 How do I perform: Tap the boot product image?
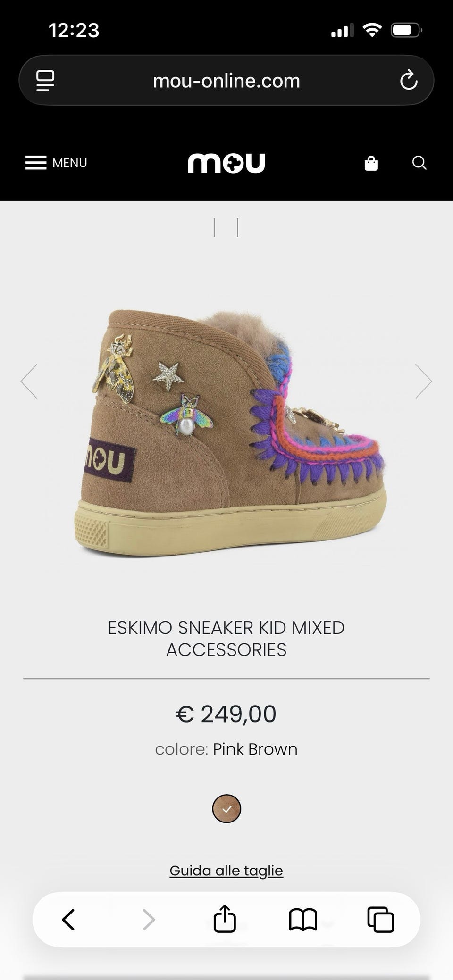[230, 432]
